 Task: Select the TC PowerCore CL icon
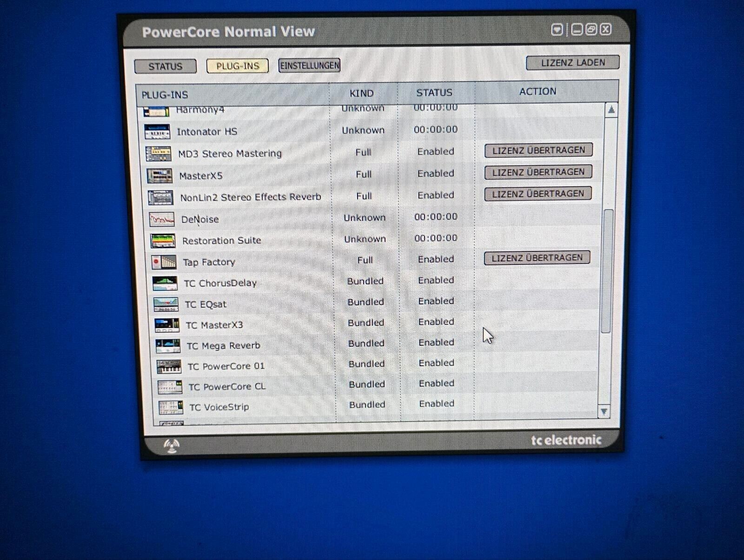(x=170, y=387)
